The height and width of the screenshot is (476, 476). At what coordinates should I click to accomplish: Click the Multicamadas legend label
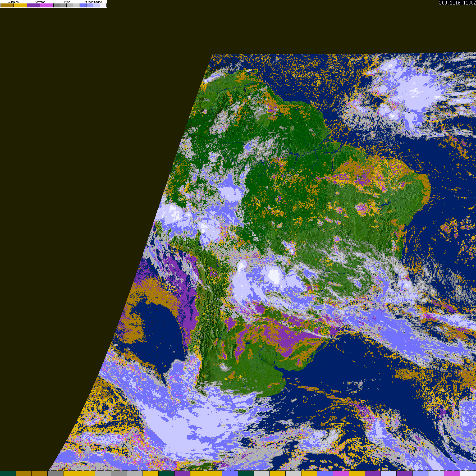point(93,2)
